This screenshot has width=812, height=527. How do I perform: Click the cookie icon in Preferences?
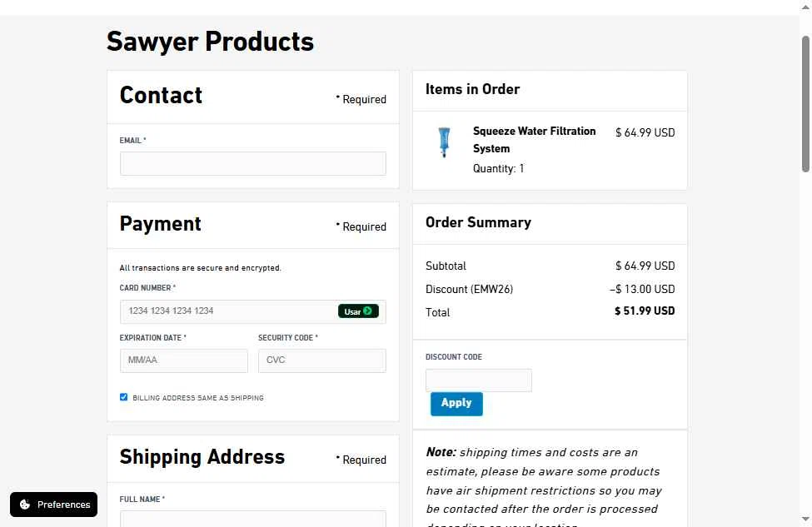point(24,505)
